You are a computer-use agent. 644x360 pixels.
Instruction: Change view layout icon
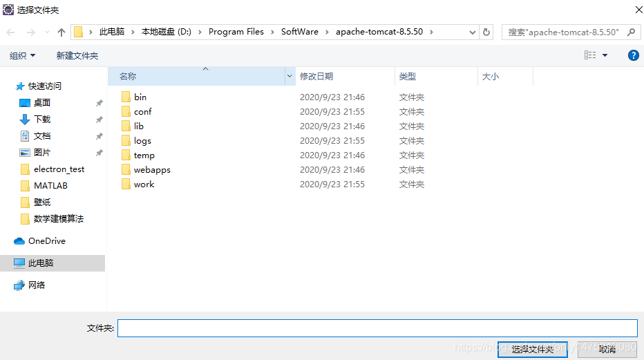point(590,55)
